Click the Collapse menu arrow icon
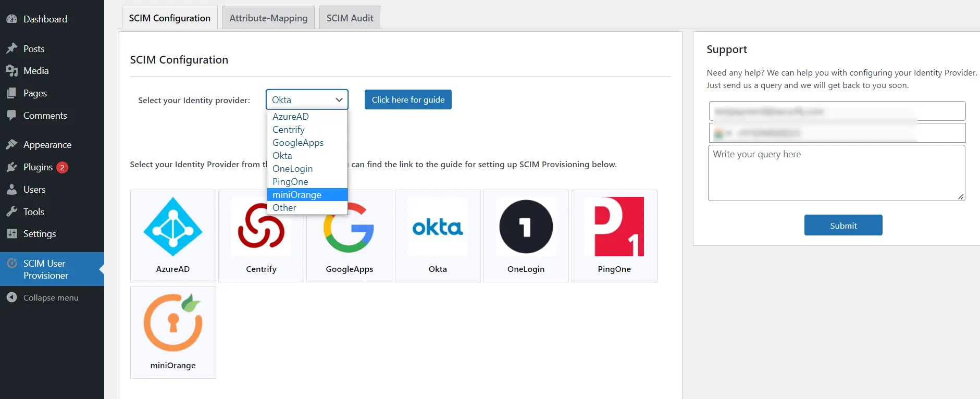The image size is (980, 399). [12, 297]
